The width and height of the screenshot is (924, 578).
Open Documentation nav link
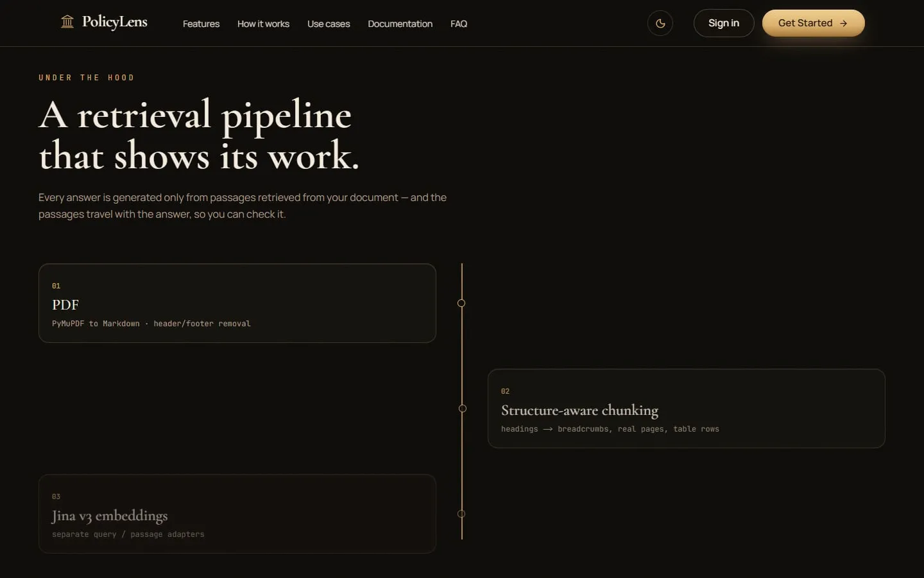point(400,24)
